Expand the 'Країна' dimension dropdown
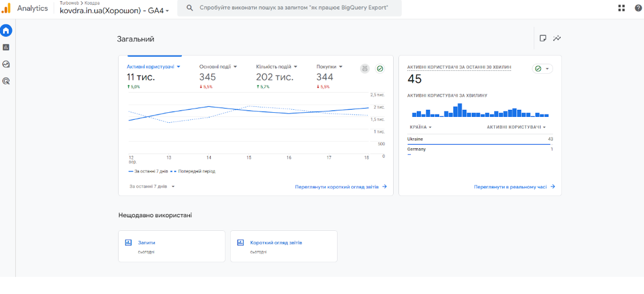 coord(420,127)
